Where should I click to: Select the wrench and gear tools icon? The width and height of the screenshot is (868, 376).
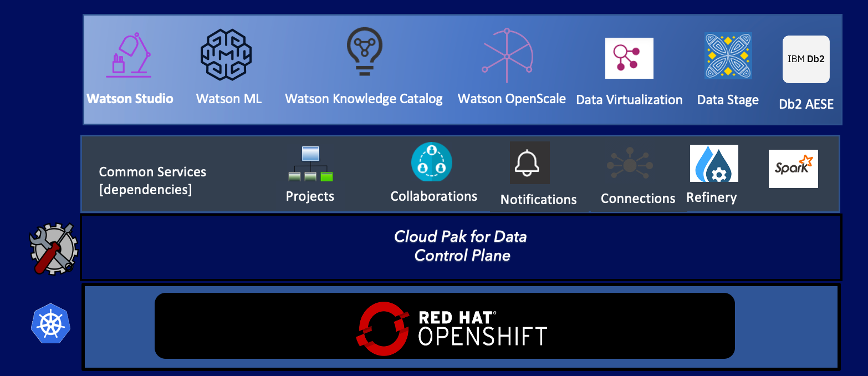(53, 248)
